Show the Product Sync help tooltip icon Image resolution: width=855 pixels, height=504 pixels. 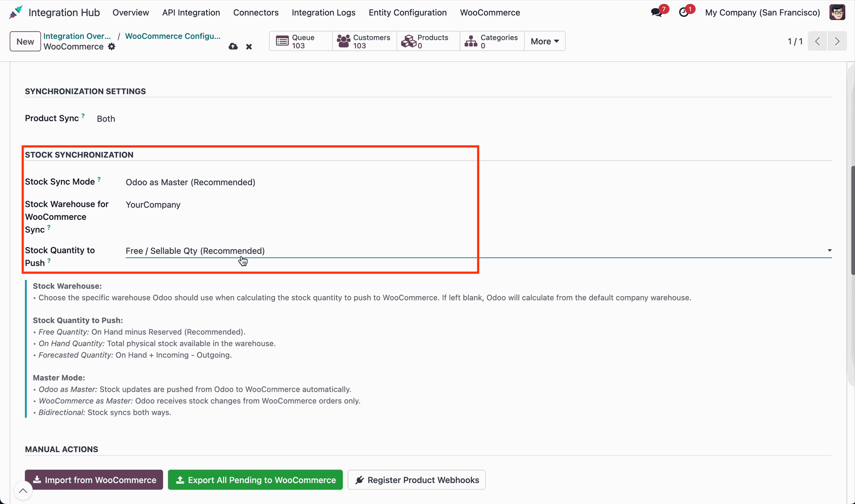coord(83,116)
